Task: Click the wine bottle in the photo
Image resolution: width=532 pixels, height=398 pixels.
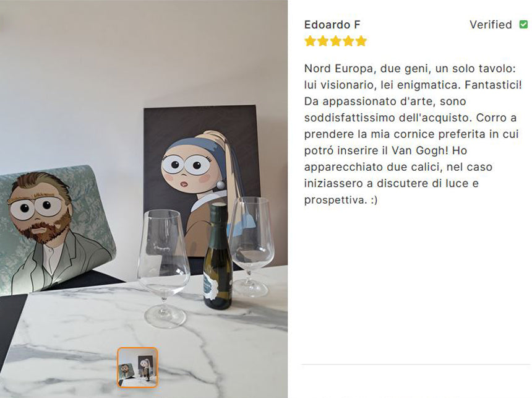Action: click(218, 256)
